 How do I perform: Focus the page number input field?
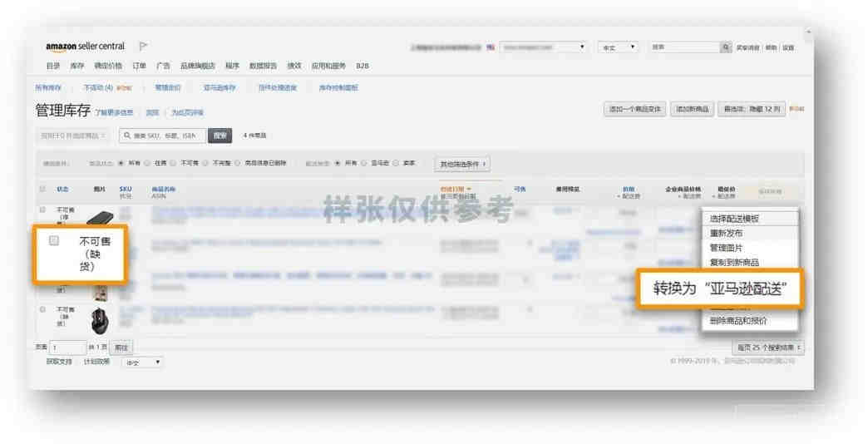point(67,348)
